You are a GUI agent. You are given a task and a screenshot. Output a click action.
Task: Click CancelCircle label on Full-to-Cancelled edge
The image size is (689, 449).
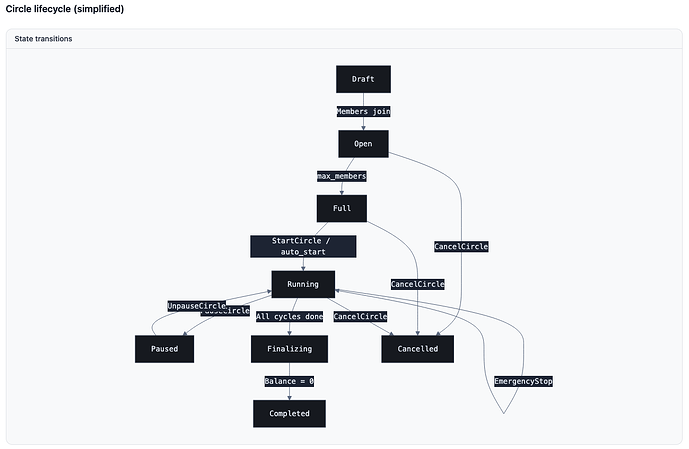(x=417, y=284)
